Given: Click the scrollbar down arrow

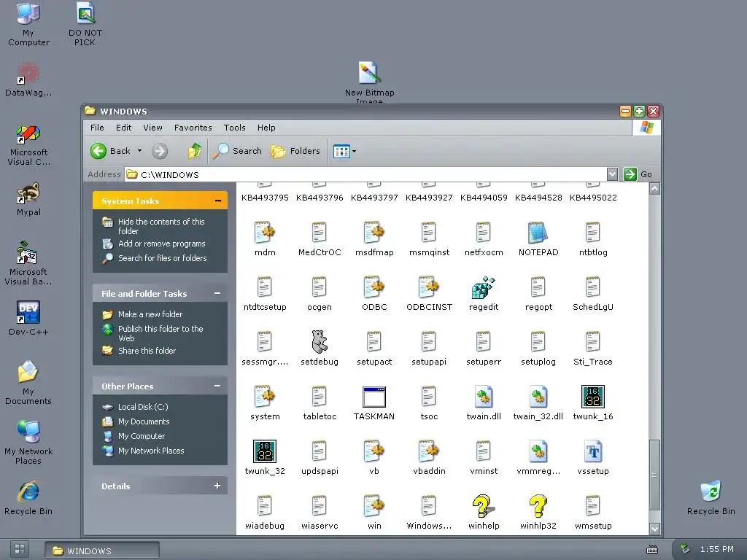Looking at the screenshot, I should (x=654, y=529).
